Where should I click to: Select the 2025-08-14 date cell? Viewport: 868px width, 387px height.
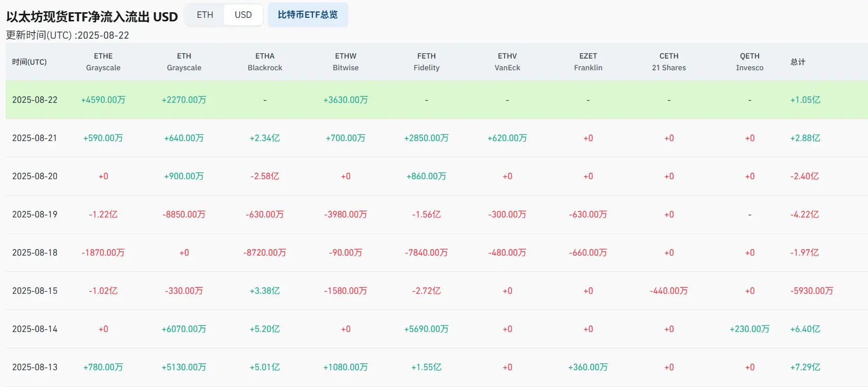pyautogui.click(x=35, y=329)
